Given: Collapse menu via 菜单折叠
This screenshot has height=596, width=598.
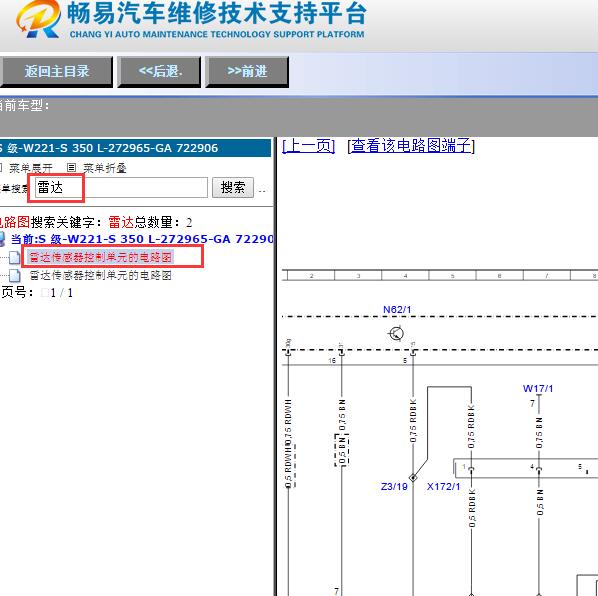Looking at the screenshot, I should (104, 168).
